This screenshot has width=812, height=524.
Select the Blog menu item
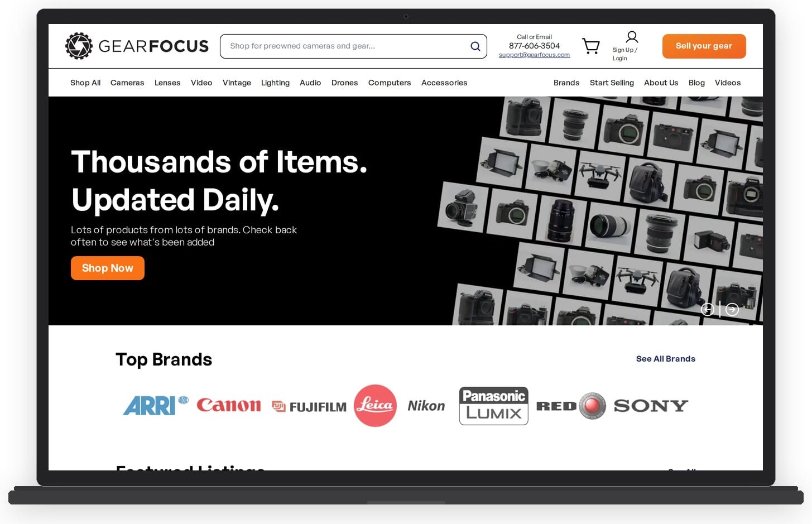click(x=696, y=82)
